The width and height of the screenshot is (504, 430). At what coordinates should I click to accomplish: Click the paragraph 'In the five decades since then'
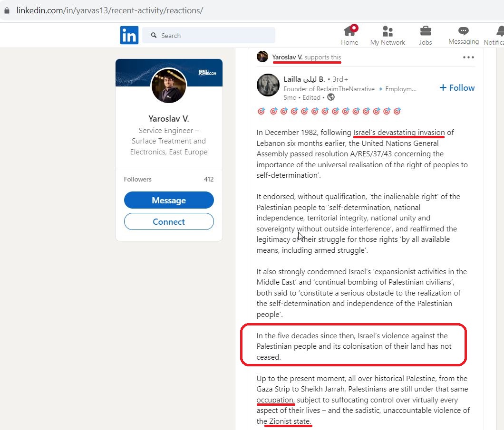[x=354, y=346]
